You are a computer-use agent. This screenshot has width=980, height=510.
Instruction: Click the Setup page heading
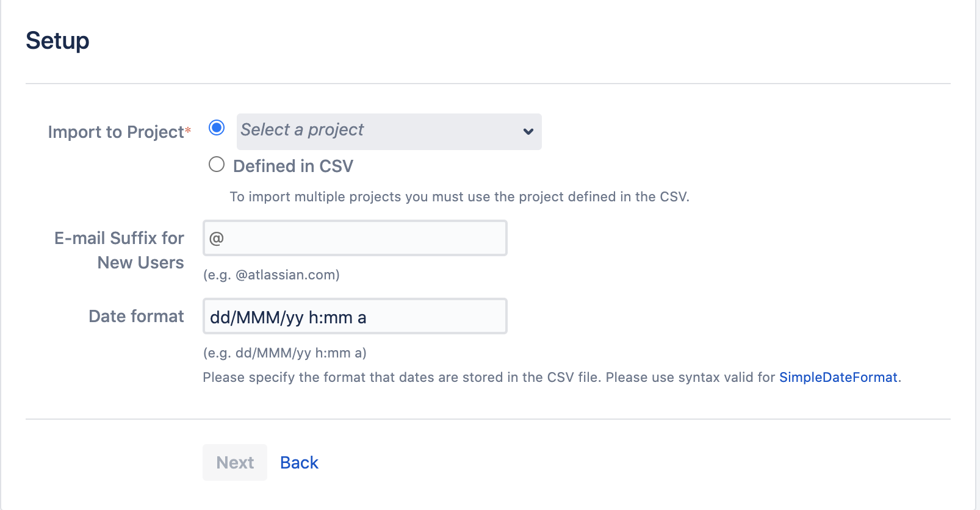tap(57, 41)
